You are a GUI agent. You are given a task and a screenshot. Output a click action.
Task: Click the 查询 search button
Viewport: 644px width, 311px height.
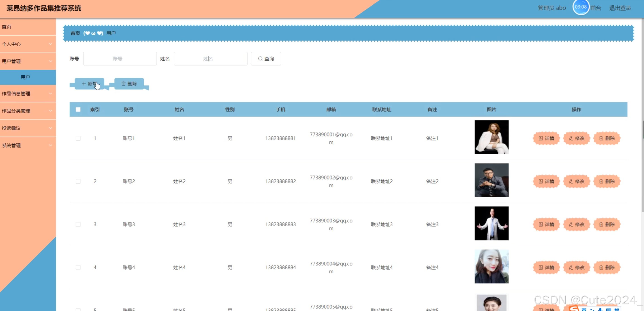pos(266,59)
